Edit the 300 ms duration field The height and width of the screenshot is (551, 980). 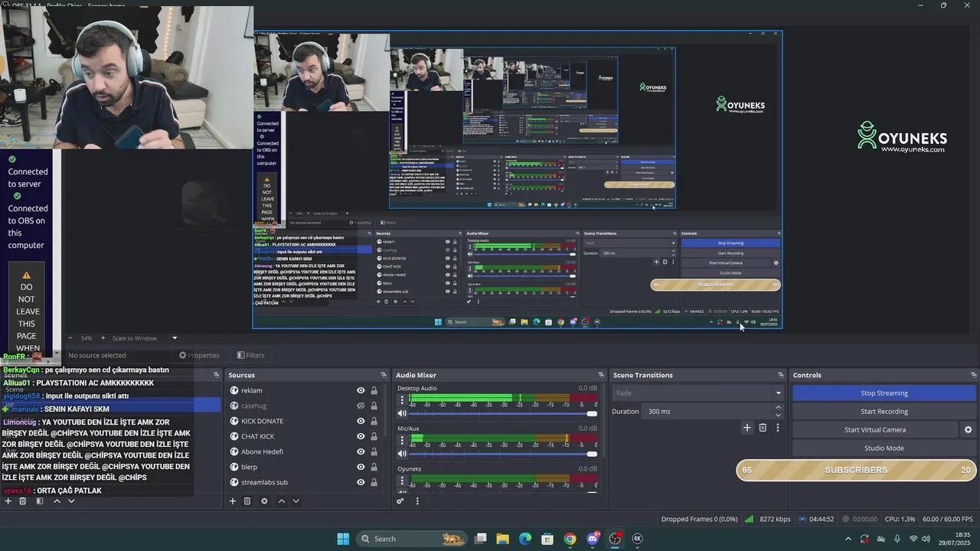(707, 411)
